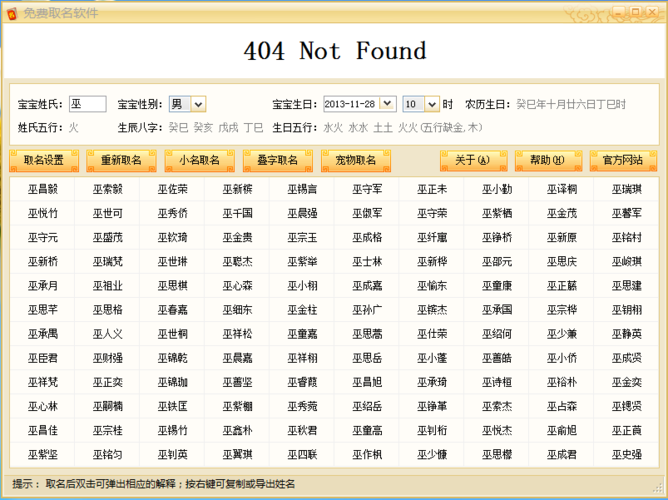Select the name 巫童嘉
This screenshot has height=500, width=668.
pos(302,334)
